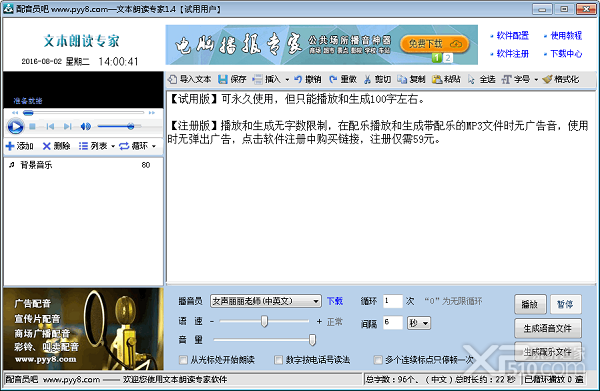600x391 pixels.
Task: Click the 生成语音文件 button
Action: [548, 328]
